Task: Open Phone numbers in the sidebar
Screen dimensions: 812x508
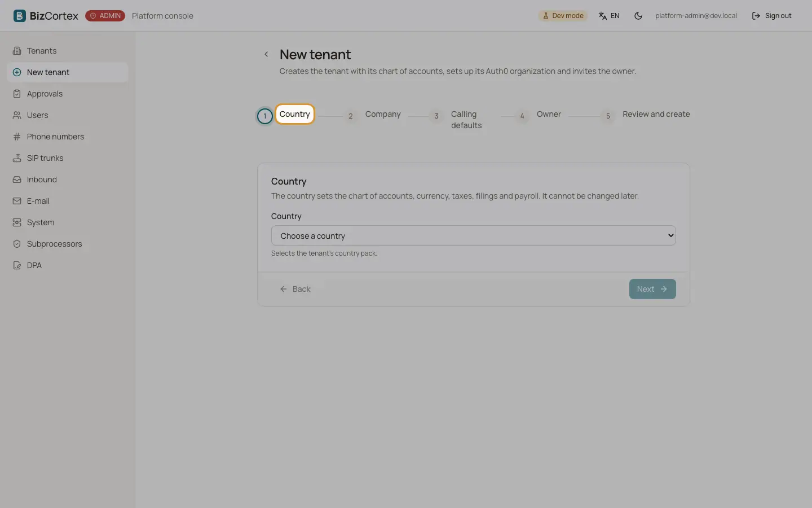Action: coord(68,137)
